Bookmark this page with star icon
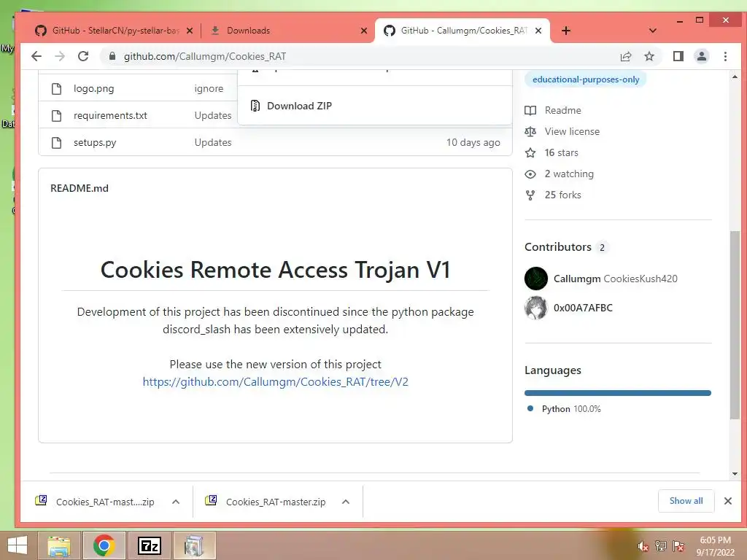 (x=649, y=56)
